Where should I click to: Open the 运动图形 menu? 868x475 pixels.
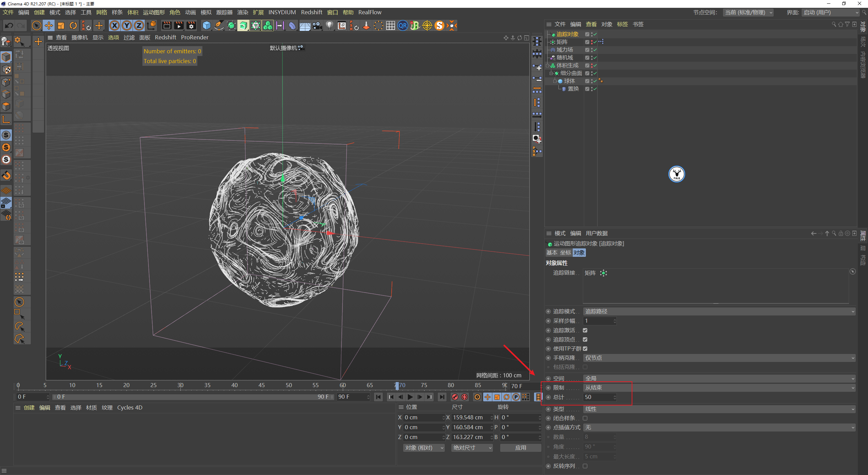point(154,12)
